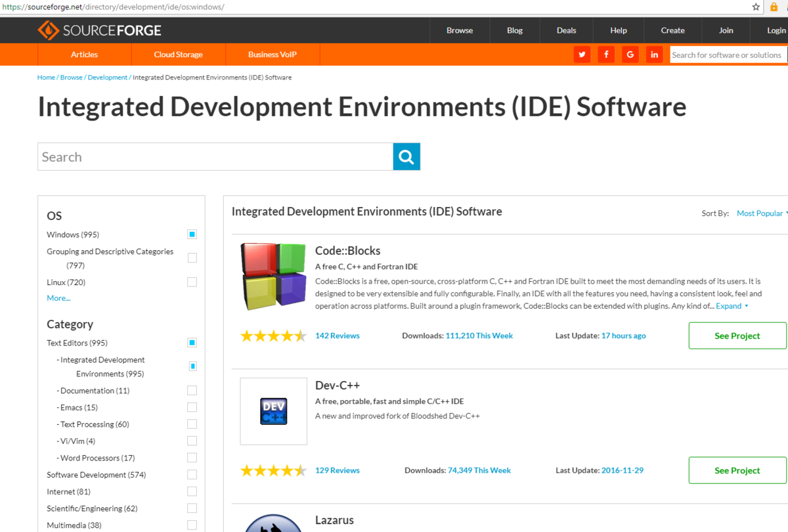Screen dimensions: 788x532
Task: Open the Most Popular sort dropdown
Action: click(762, 213)
